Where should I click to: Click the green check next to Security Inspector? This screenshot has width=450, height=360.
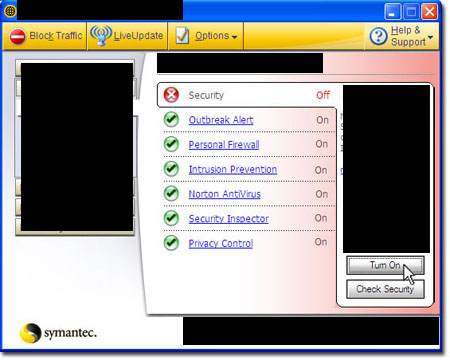point(171,218)
